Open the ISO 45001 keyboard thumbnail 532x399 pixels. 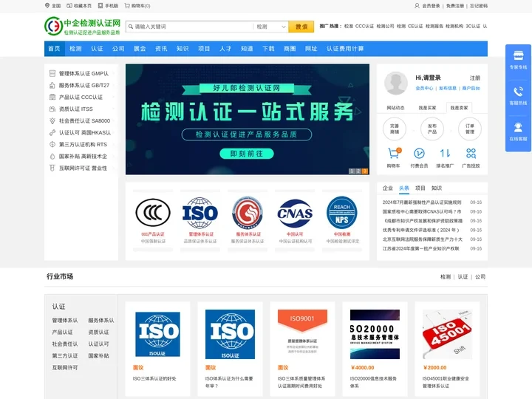(447, 334)
